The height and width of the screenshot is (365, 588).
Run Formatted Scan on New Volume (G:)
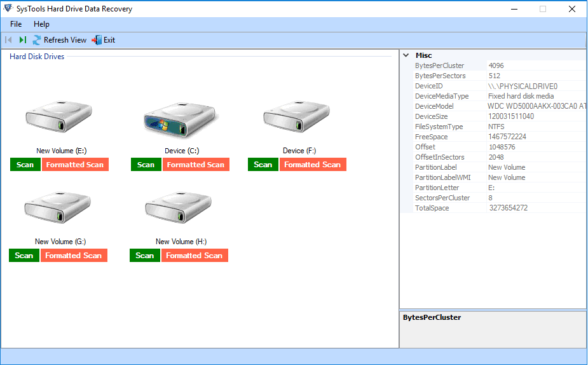pyautogui.click(x=74, y=256)
